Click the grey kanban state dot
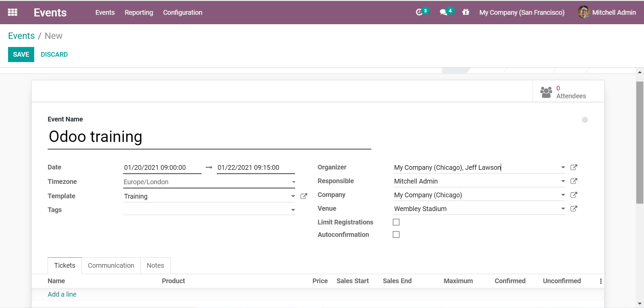The width and height of the screenshot is (644, 308). tap(585, 120)
